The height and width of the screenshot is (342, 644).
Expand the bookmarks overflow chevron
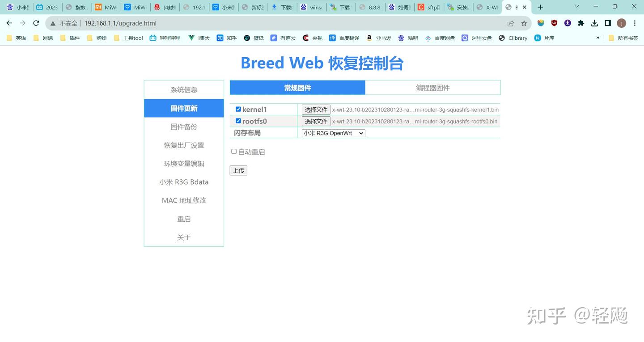(x=598, y=38)
